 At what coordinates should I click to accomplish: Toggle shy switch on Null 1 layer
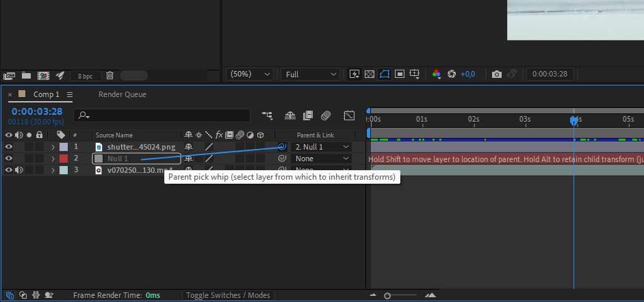(188, 158)
